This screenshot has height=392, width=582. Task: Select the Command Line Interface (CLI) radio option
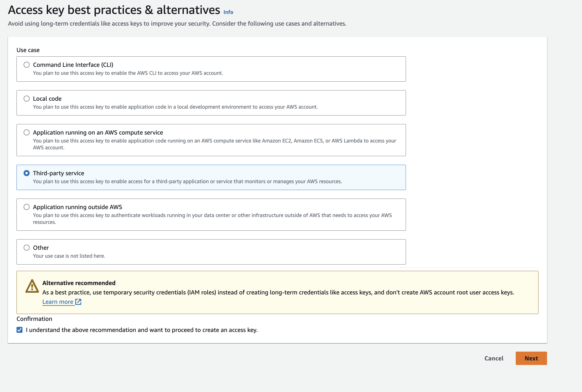tap(26, 65)
